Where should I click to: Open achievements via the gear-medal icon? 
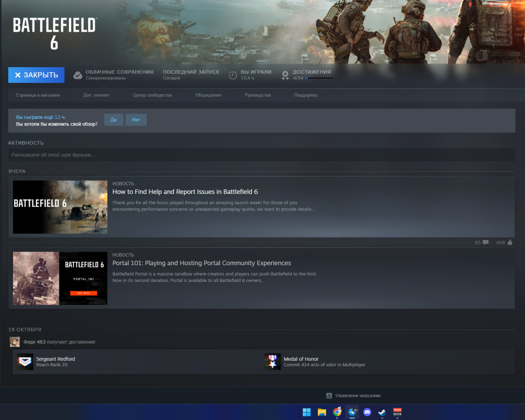tap(285, 75)
